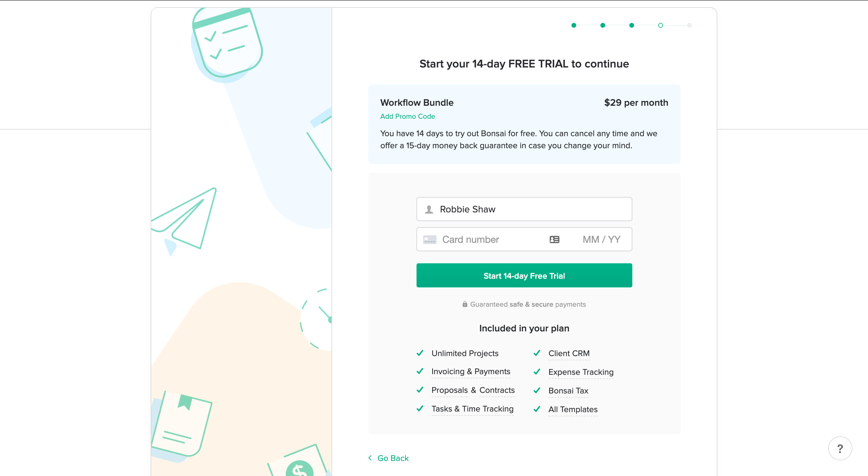Click the Robbie Shaw name field
This screenshot has width=868, height=476.
(524, 209)
